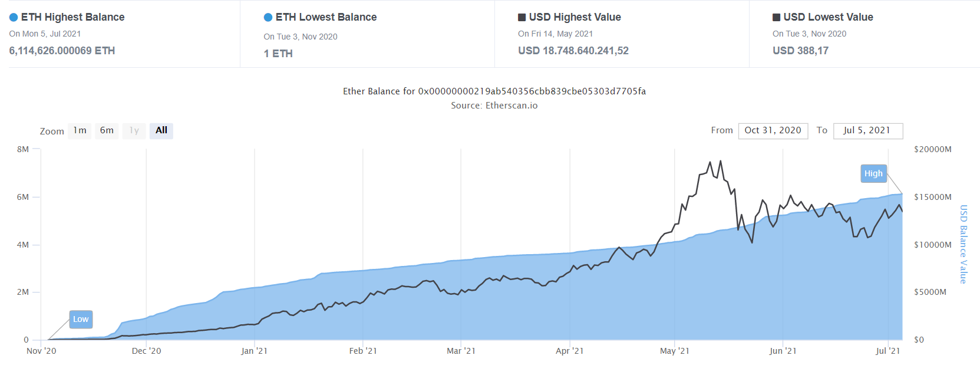Click the High flag marker on chart
The image size is (980, 365).
pyautogui.click(x=873, y=173)
